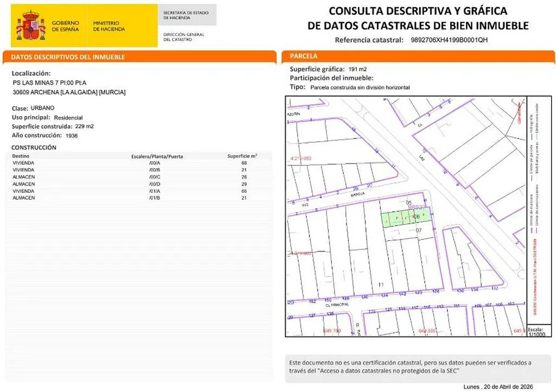The width and height of the screenshot is (556, 392).
Task: Click 'Escalera/Planta/Puerta' column header
Action: [157, 156]
